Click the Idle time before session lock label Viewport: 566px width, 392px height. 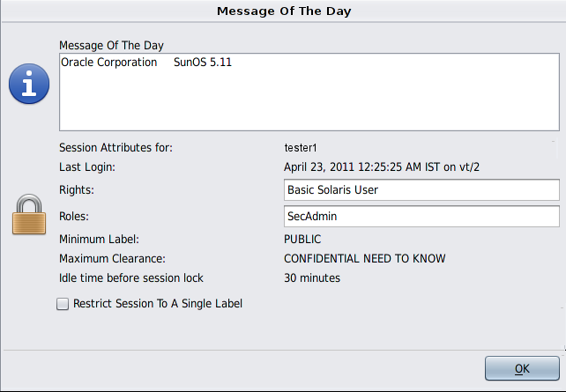click(x=131, y=278)
